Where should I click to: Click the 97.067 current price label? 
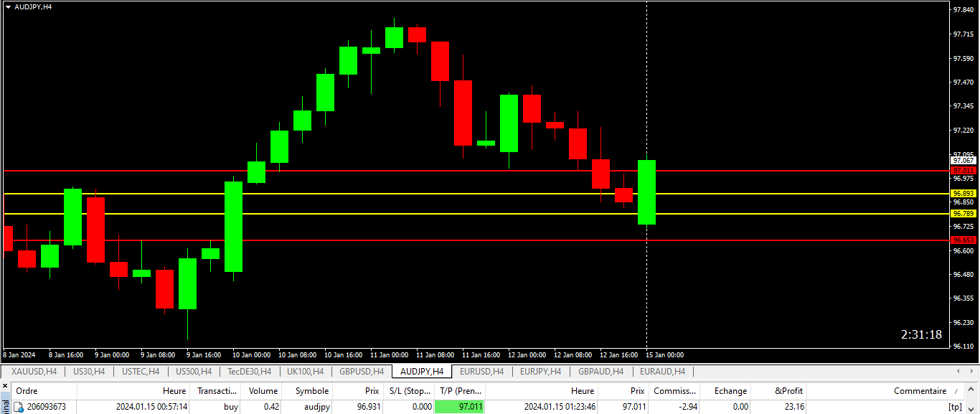963,161
